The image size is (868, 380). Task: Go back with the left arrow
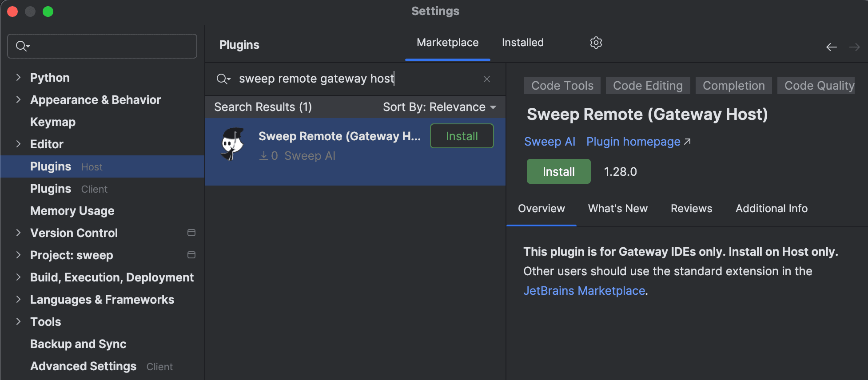tap(832, 47)
